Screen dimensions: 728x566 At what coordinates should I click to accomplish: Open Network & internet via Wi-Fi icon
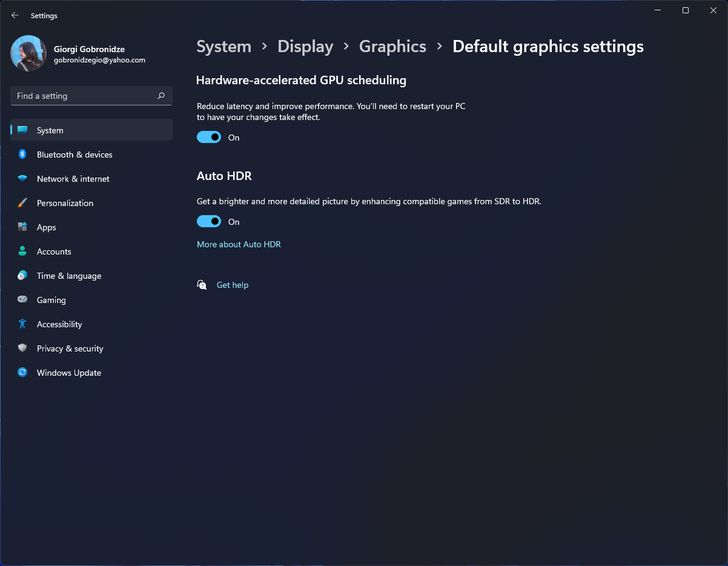pos(22,179)
